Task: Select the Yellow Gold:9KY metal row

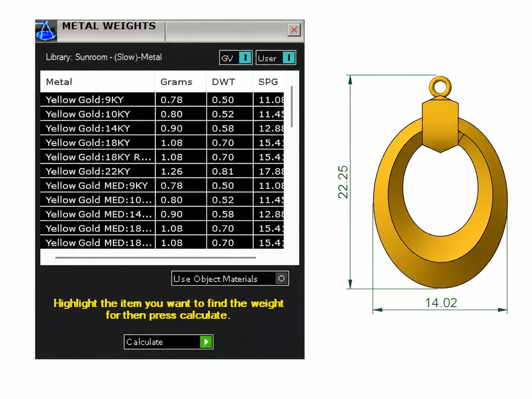Action: [162, 100]
